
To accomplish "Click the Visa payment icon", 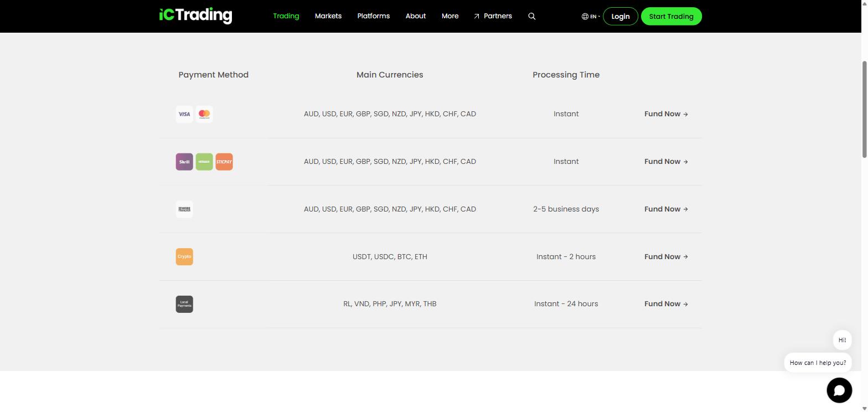I will point(184,114).
